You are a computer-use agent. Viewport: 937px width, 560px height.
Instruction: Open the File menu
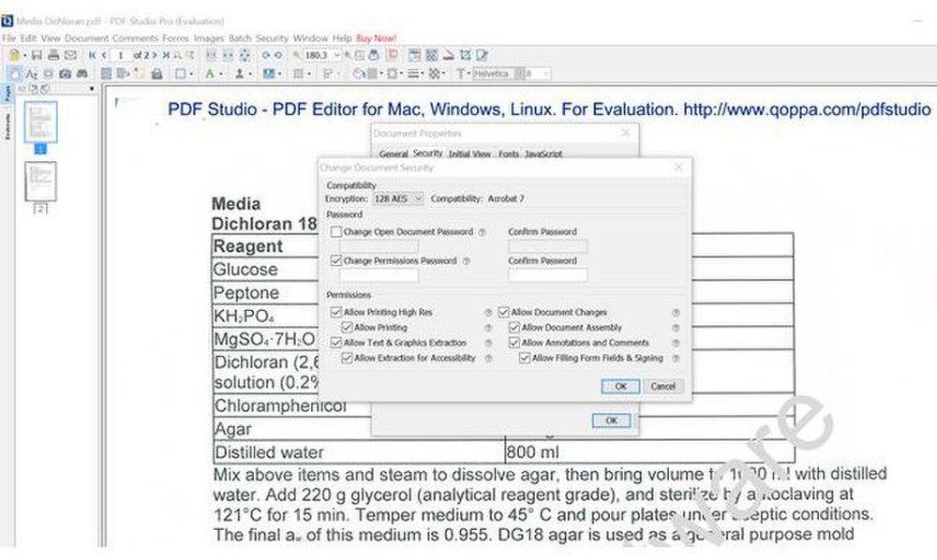pyautogui.click(x=9, y=38)
